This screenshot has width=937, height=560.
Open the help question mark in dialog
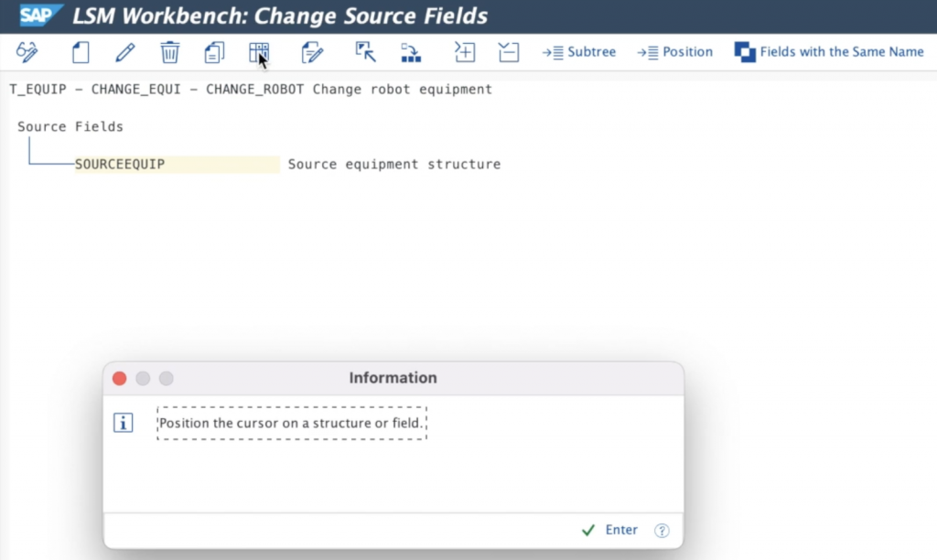662,531
